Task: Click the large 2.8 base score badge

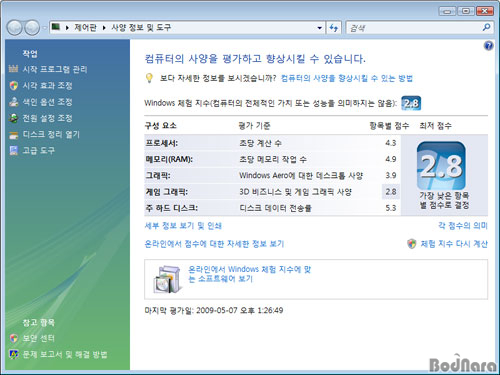Action: click(x=441, y=166)
